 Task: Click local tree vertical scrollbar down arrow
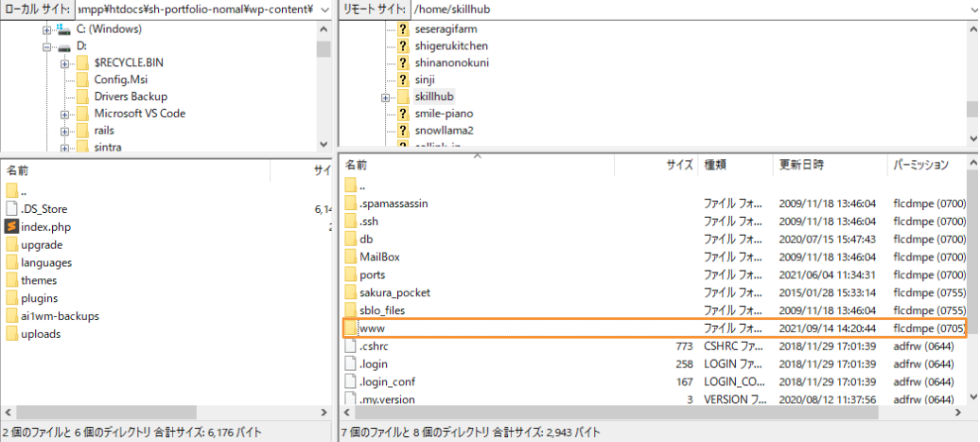pos(324,144)
